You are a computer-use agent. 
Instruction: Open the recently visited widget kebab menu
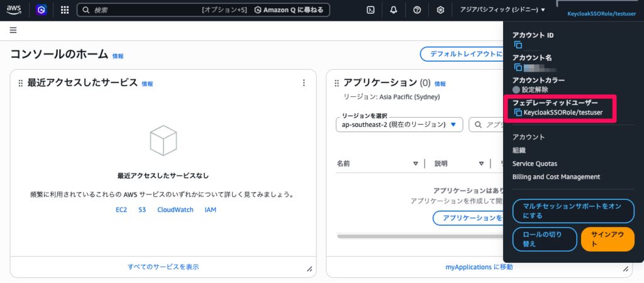304,83
